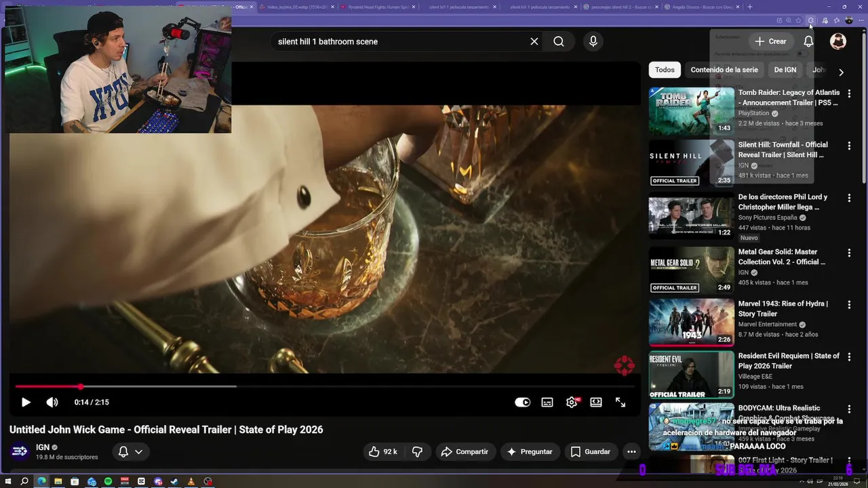Open Spotify from taskbar
This screenshot has height=488, width=868.
coord(108,481)
